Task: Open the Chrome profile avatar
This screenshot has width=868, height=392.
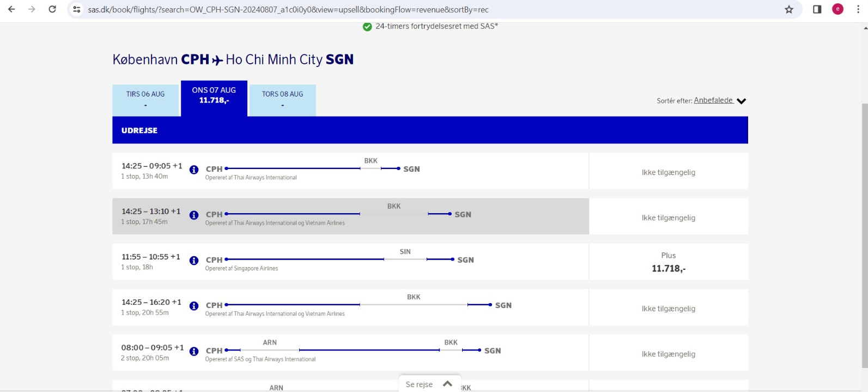Action: coord(838,9)
